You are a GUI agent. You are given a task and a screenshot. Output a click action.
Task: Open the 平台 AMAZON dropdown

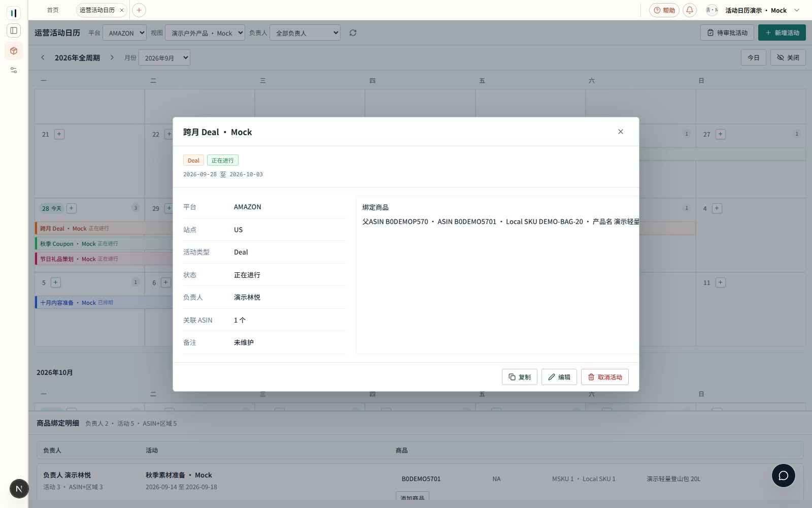tap(124, 33)
